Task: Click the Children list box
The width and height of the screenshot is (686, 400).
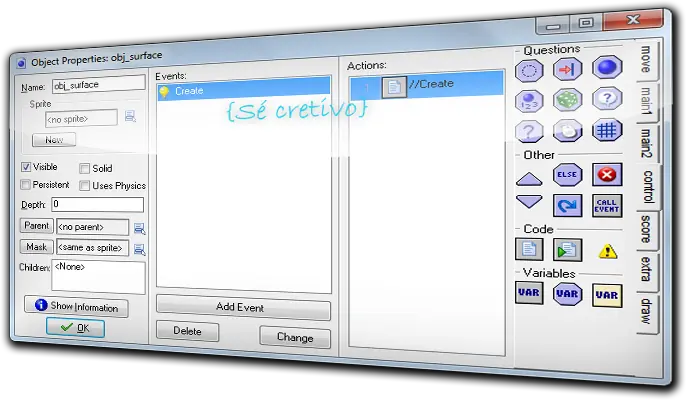Action: [x=98, y=277]
